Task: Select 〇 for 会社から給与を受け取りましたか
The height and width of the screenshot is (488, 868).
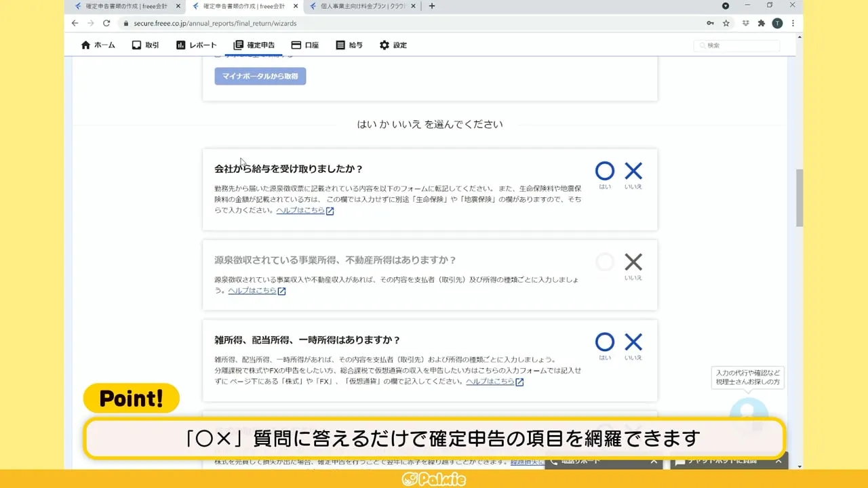Action: (604, 171)
